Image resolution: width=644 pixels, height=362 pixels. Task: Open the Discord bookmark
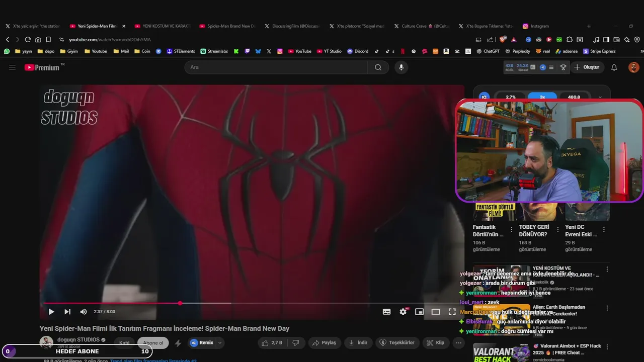358,51
